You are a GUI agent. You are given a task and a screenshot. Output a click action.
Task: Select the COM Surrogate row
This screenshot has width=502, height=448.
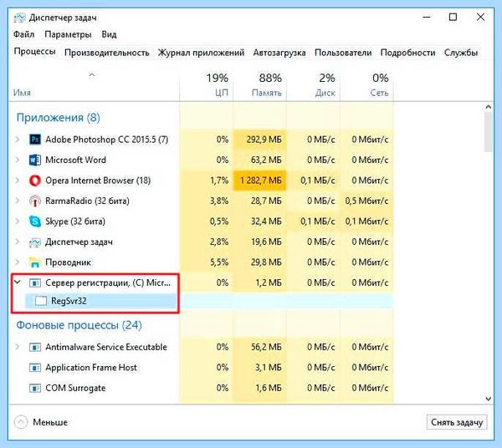[202, 388]
